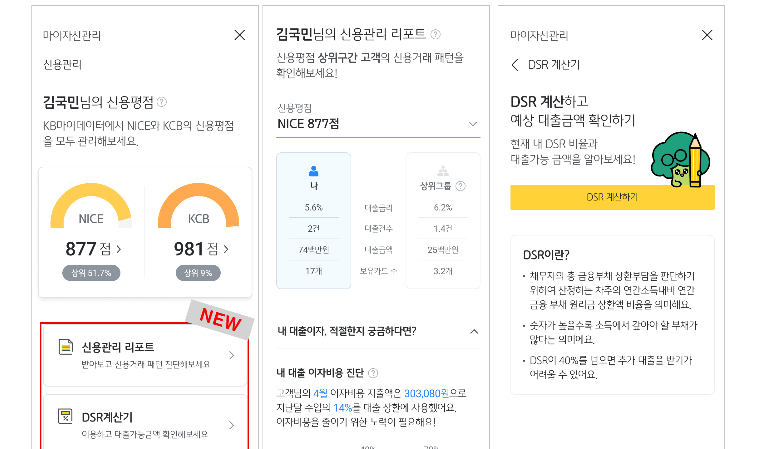
Task: Click the 상위 51.7% badge
Action: click(x=91, y=273)
